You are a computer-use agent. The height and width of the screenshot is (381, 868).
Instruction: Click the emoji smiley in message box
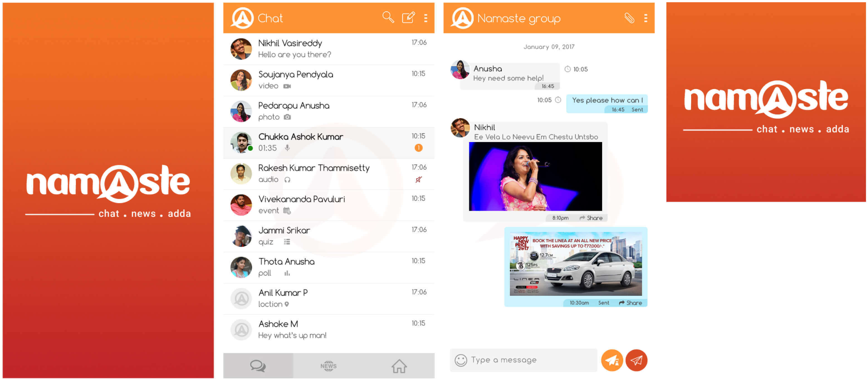461,360
